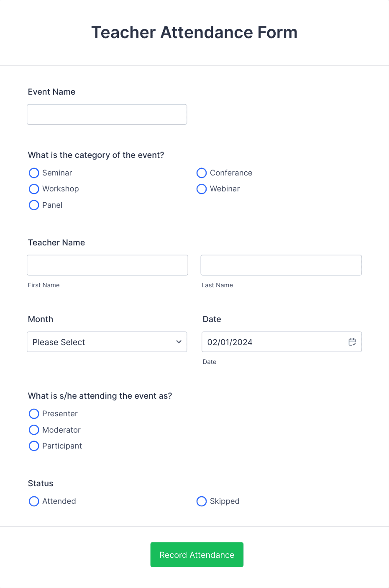This screenshot has height=588, width=389.
Task: Set status to Skipped
Action: tap(202, 501)
